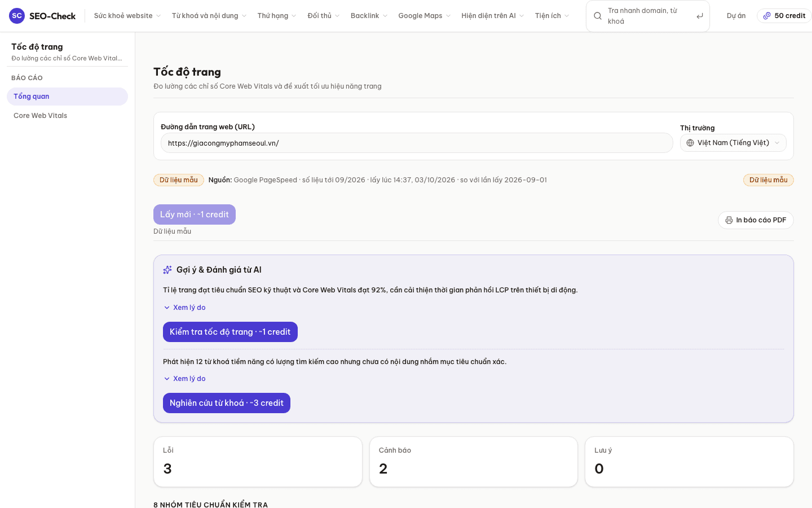Open Core Web Vitals report in sidebar
Viewport: 812px width, 508px height.
67,116
